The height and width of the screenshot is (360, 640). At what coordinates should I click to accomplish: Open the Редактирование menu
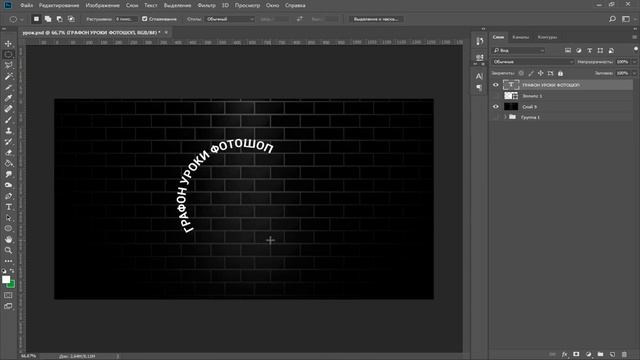(59, 5)
